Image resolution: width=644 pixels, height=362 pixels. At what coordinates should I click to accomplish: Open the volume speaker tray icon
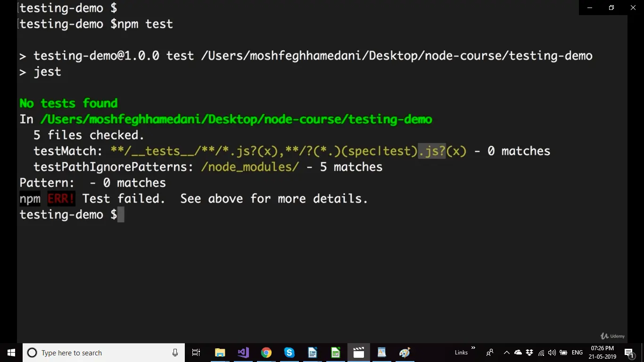coord(552,353)
